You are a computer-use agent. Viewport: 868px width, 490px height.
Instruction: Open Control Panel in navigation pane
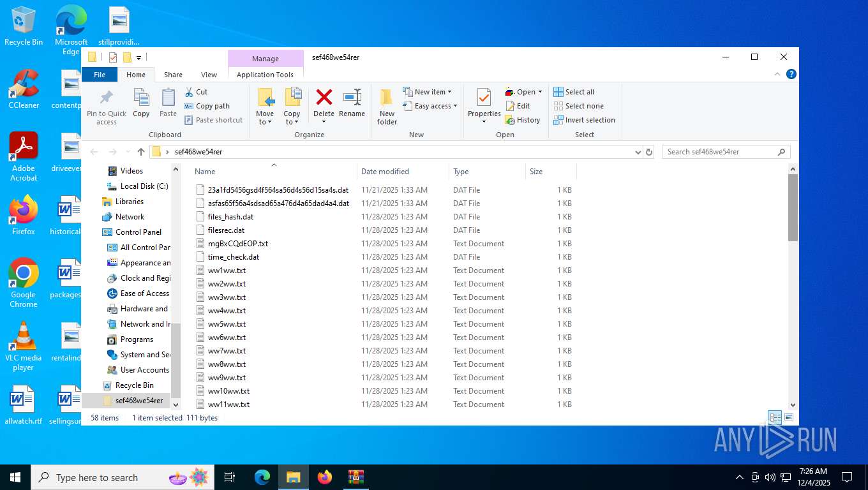point(138,232)
